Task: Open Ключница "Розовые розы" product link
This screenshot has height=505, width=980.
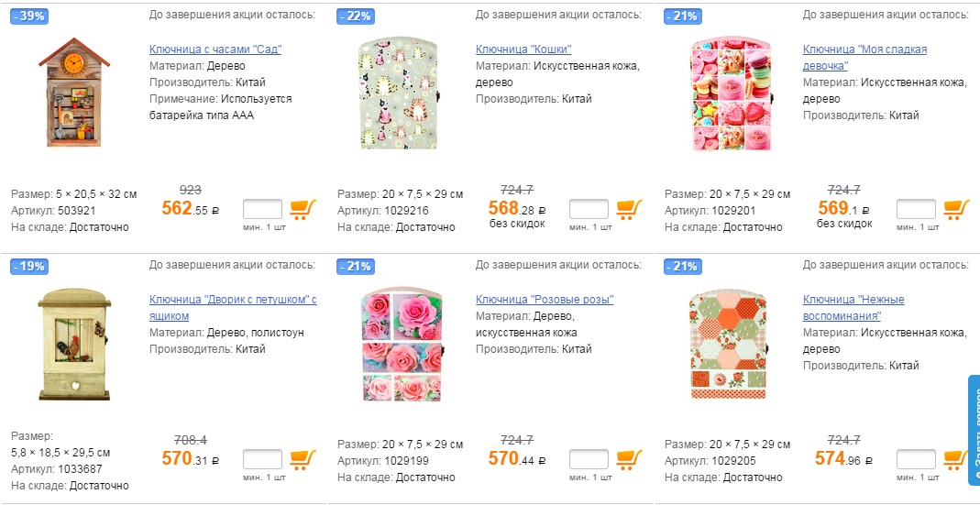Action: (x=545, y=300)
